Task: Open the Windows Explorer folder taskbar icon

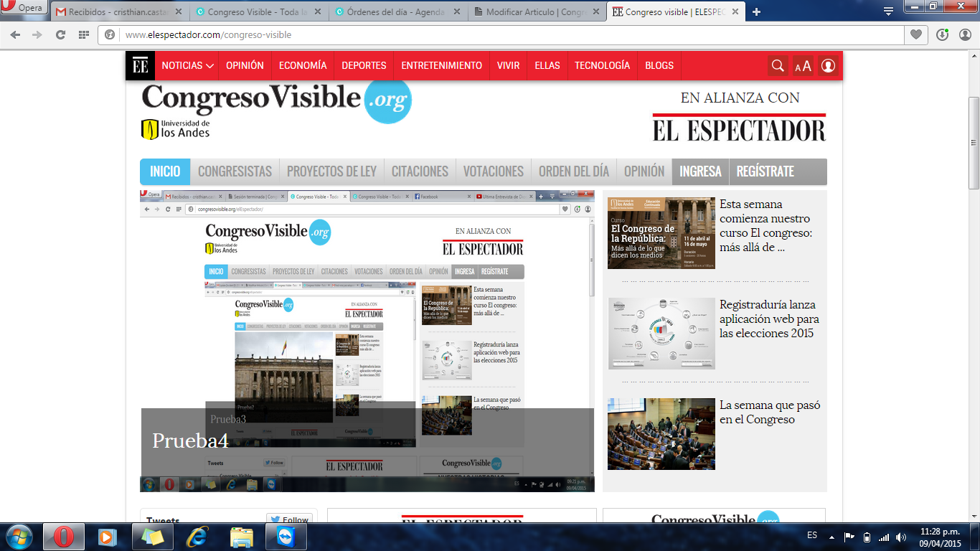Action: 242,537
